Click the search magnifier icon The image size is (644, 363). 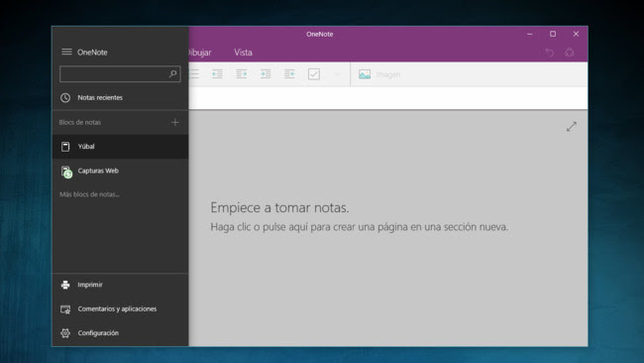[173, 74]
